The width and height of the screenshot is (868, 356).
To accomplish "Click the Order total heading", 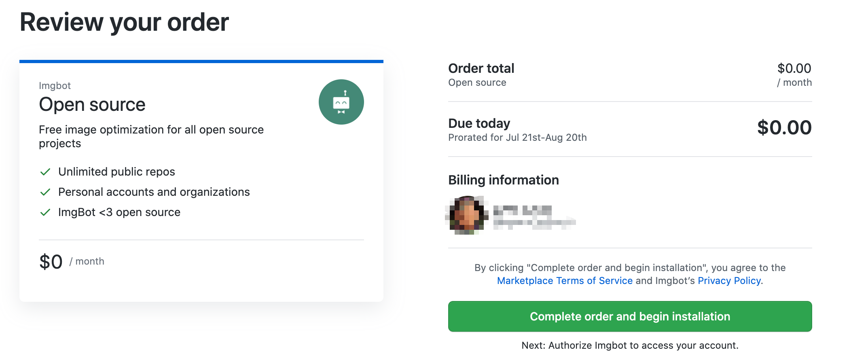I will [481, 68].
